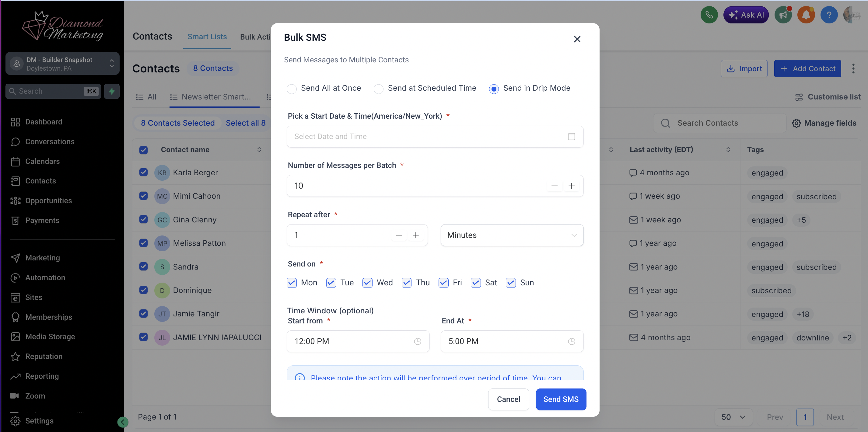Close the Bulk SMS dialog
This screenshot has width=868, height=432.
tap(577, 39)
